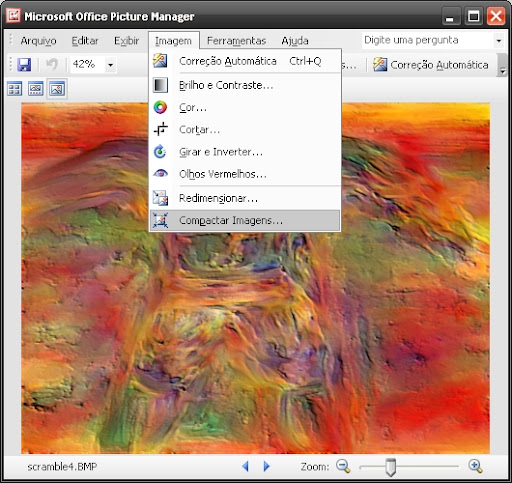Go to the next picture arrow
512x483 pixels.
click(x=266, y=466)
